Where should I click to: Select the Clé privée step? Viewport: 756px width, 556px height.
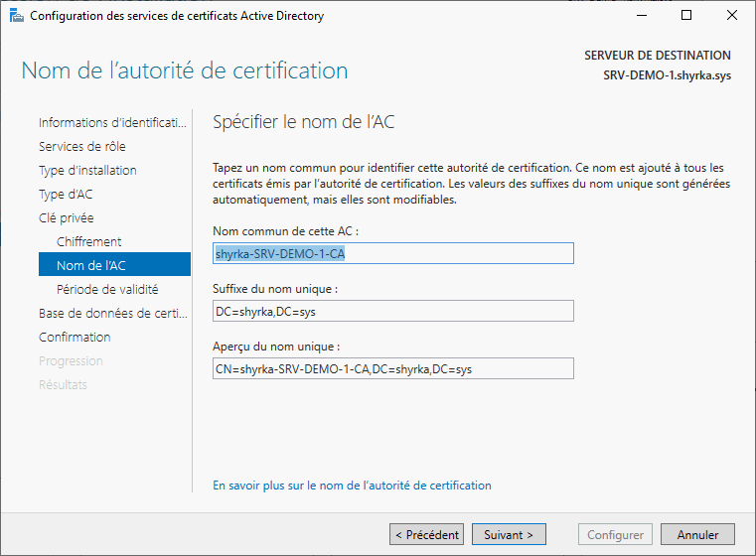[x=67, y=218]
